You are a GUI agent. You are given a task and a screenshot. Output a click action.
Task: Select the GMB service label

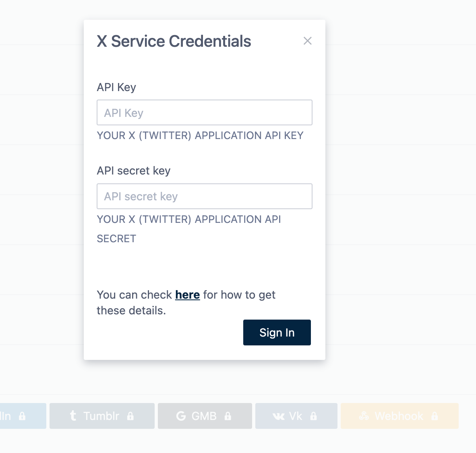(204, 416)
